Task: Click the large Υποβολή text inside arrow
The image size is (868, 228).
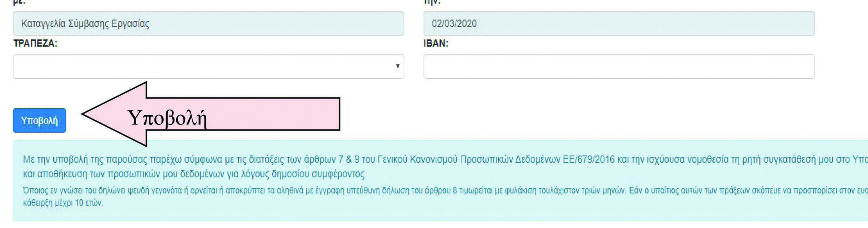Action: (x=167, y=118)
